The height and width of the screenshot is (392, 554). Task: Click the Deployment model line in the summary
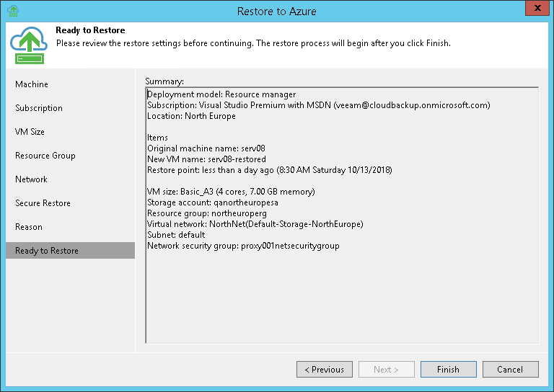[221, 94]
